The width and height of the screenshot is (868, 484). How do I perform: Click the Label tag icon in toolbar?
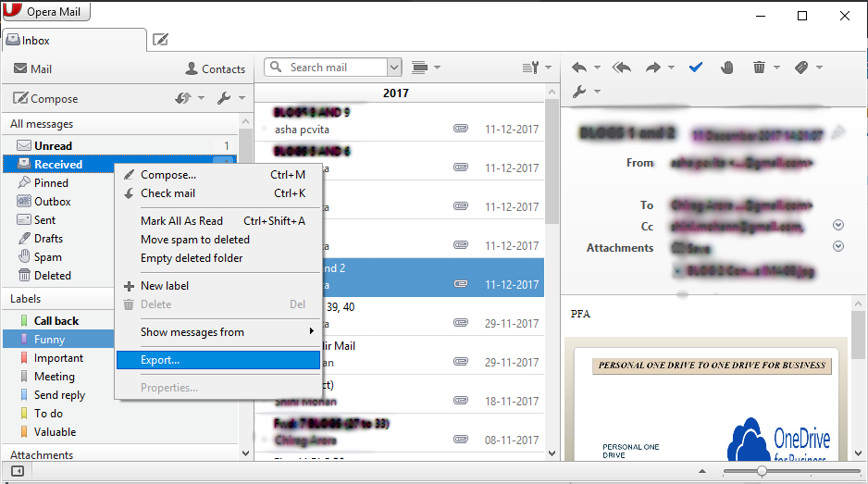point(801,68)
